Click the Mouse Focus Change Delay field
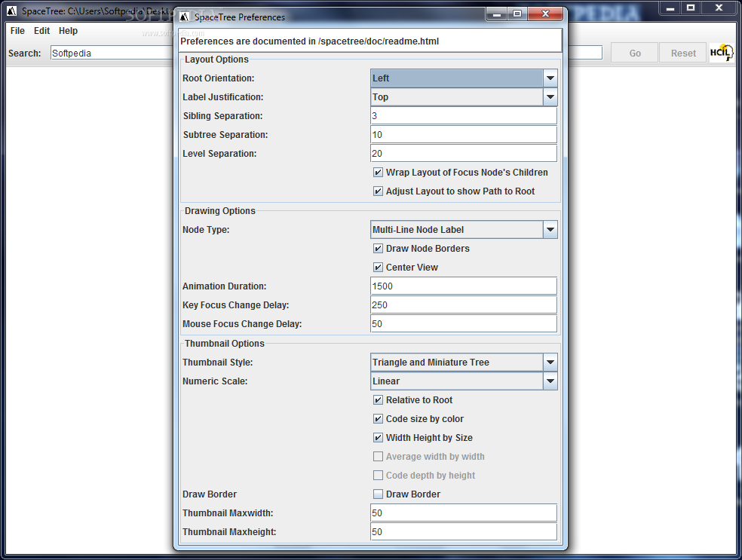Image resolution: width=742 pixels, height=560 pixels. [464, 324]
